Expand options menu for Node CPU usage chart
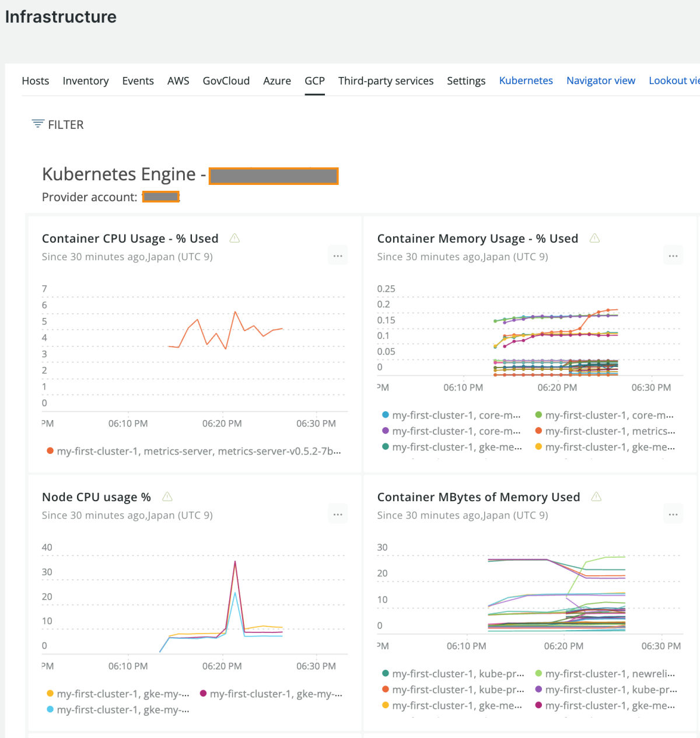Viewport: 700px width, 738px height. 338,515
